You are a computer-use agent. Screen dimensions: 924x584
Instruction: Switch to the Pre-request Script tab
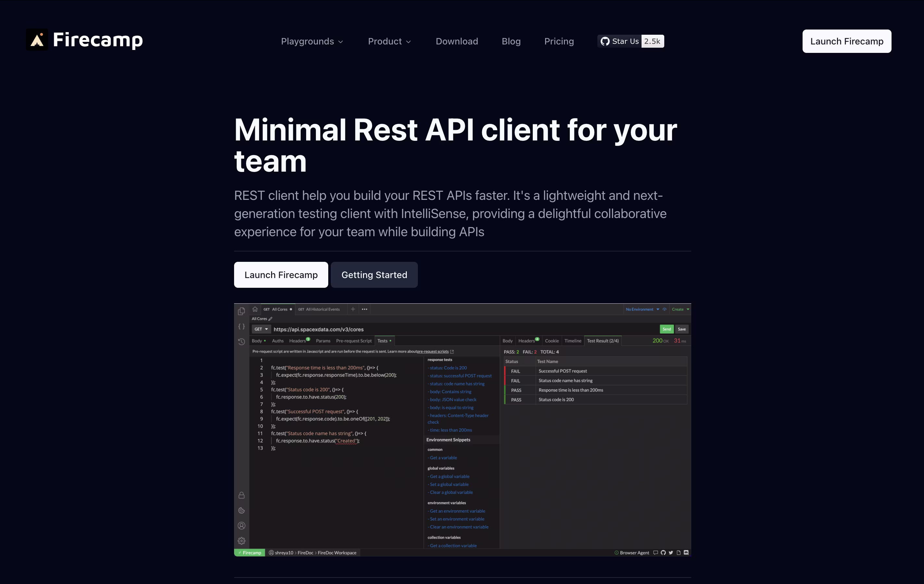click(354, 341)
